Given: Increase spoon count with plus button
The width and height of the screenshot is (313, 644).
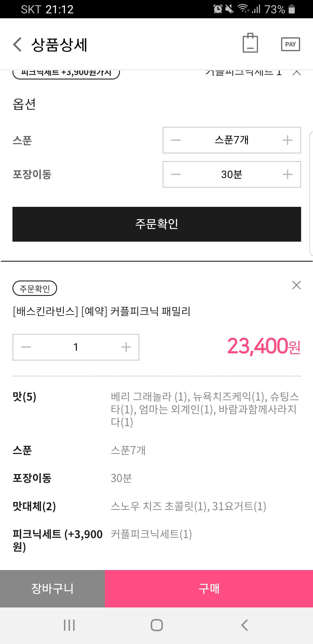Looking at the screenshot, I should pos(287,140).
